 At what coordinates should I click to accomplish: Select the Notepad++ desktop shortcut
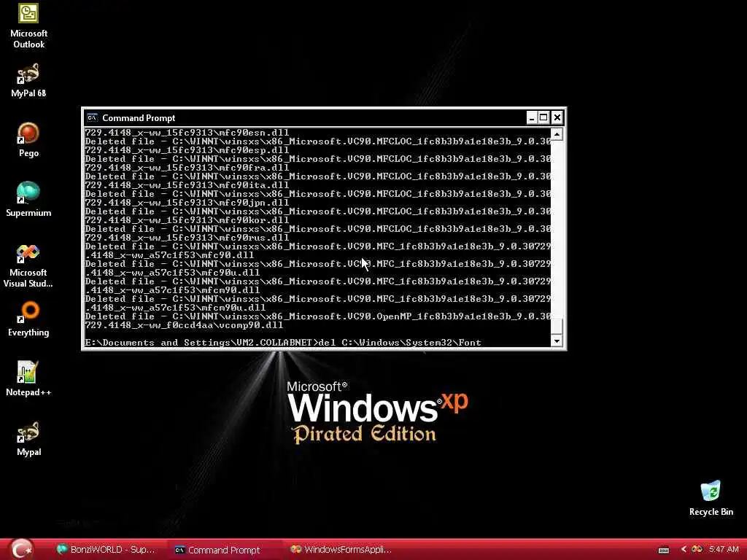[x=28, y=379]
